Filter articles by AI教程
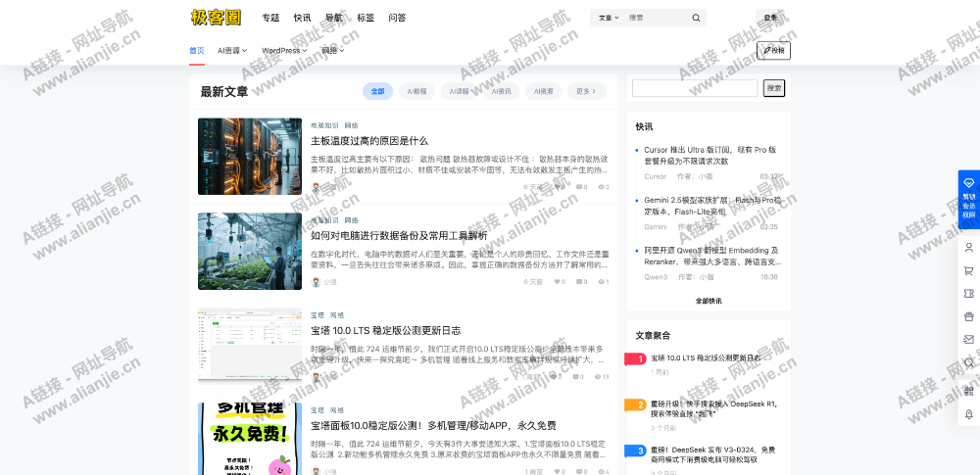980x475 pixels. [x=416, y=91]
